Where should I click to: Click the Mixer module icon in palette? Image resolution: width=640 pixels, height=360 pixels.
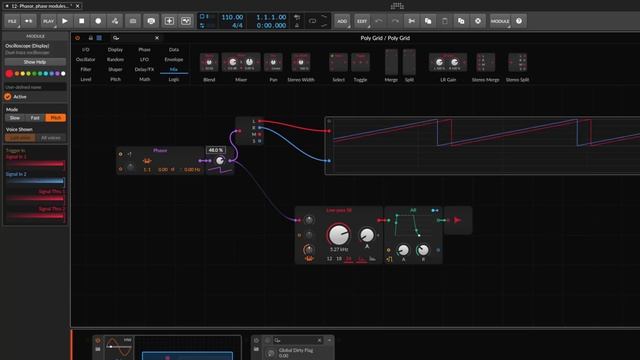pyautogui.click(x=241, y=62)
